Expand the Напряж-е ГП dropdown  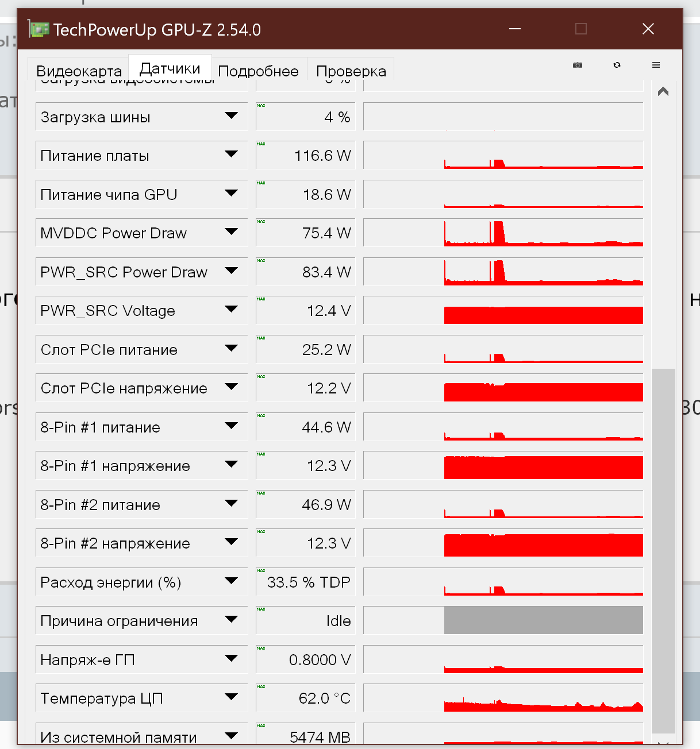[232, 659]
